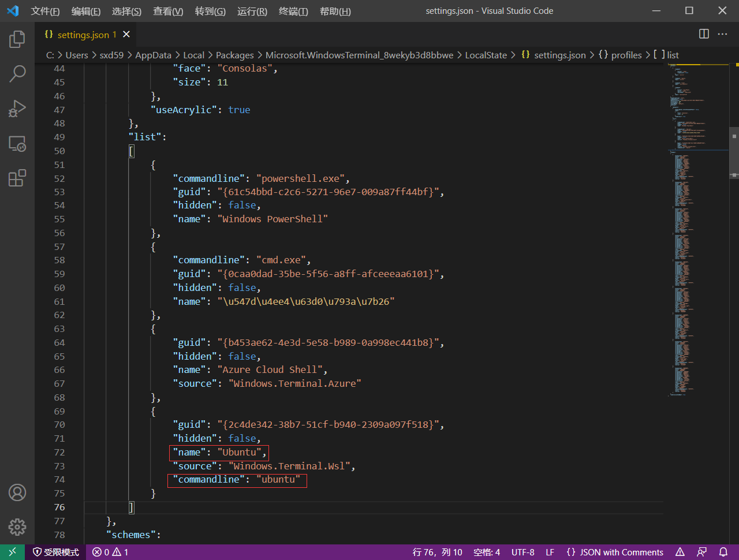
Task: Click the Microsoft.WindowsTerminal breadcrumb segment
Action: click(360, 55)
